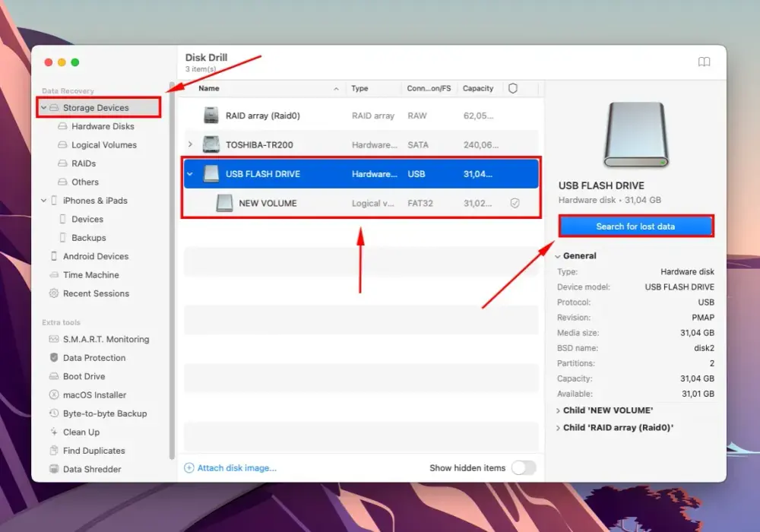Toggle Show hidden items switch
Viewport: 760px width, 532px height.
point(524,467)
